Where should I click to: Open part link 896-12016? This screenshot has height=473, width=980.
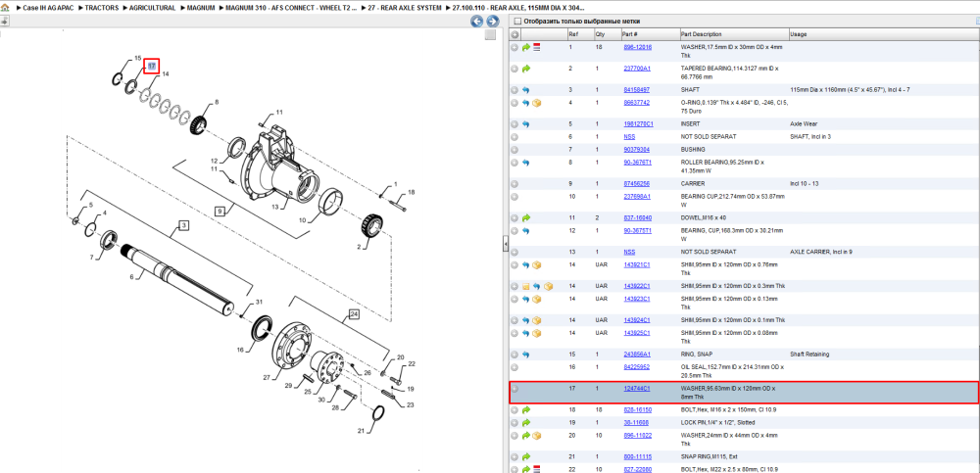pyautogui.click(x=638, y=47)
